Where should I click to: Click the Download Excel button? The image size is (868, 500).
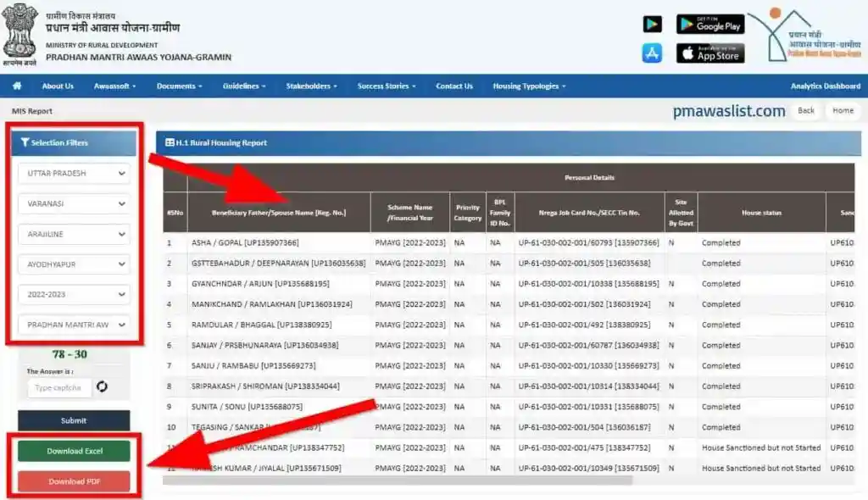(74, 451)
